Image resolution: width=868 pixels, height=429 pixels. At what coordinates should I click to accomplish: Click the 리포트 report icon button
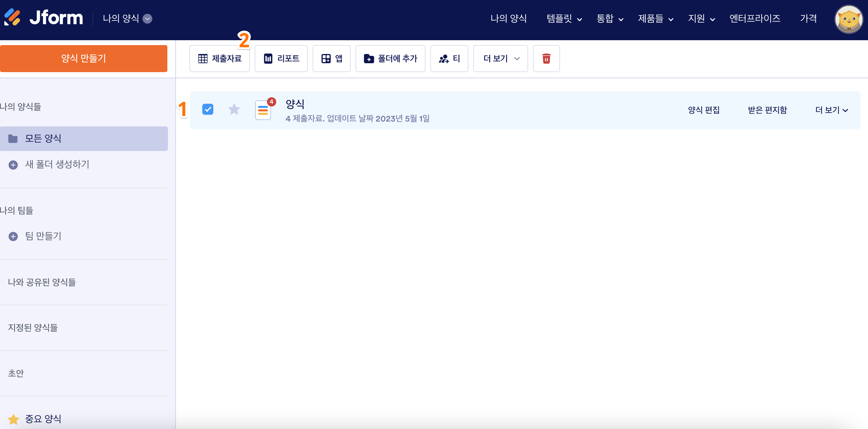(281, 59)
